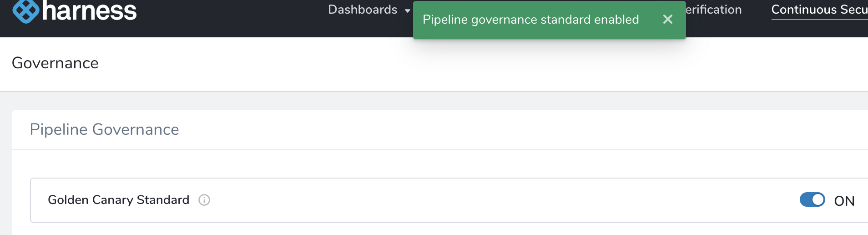The image size is (868, 235).
Task: Click blank area of Pipeline Governance header
Action: [455, 130]
